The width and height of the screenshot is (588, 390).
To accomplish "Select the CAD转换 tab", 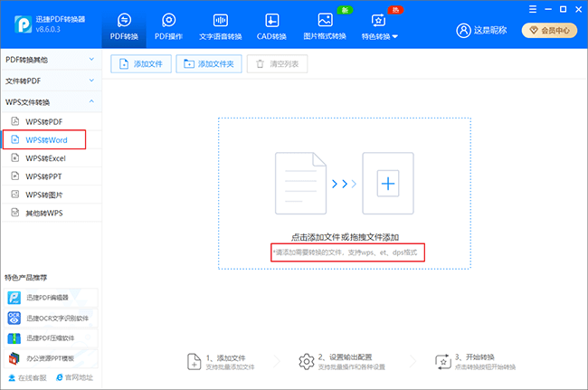I will coord(271,26).
